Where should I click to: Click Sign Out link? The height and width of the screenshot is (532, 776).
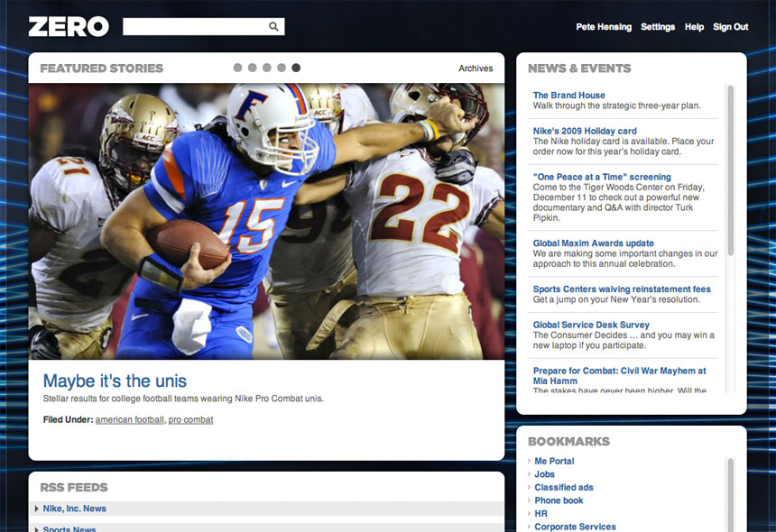point(731,27)
